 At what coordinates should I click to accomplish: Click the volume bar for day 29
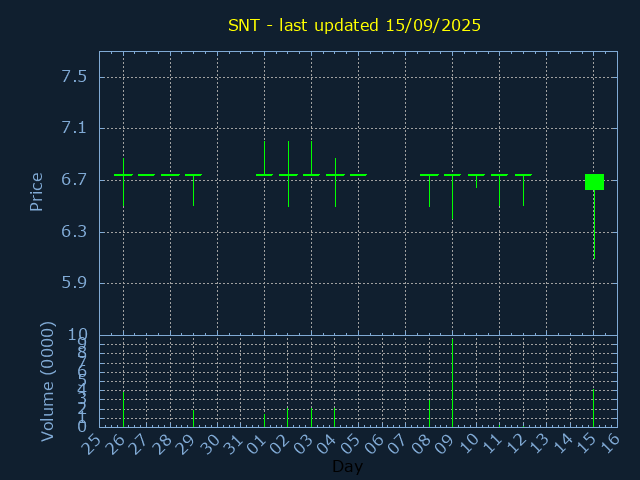(193, 418)
